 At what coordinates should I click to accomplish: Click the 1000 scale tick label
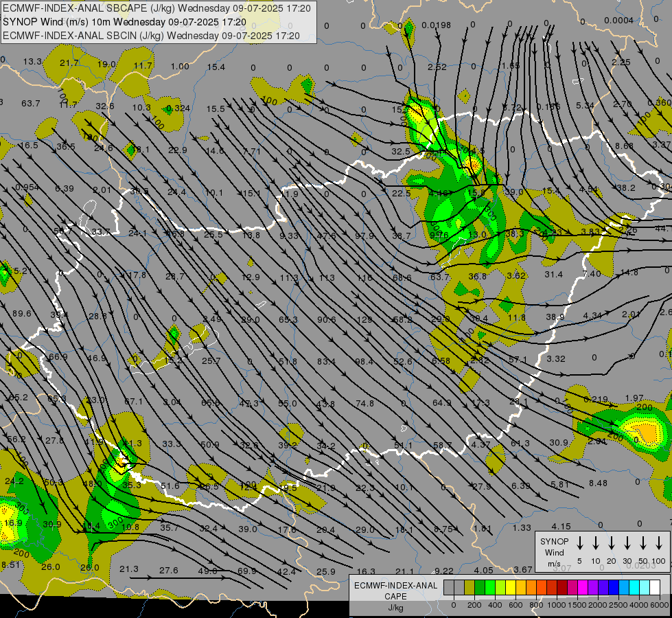(x=556, y=605)
